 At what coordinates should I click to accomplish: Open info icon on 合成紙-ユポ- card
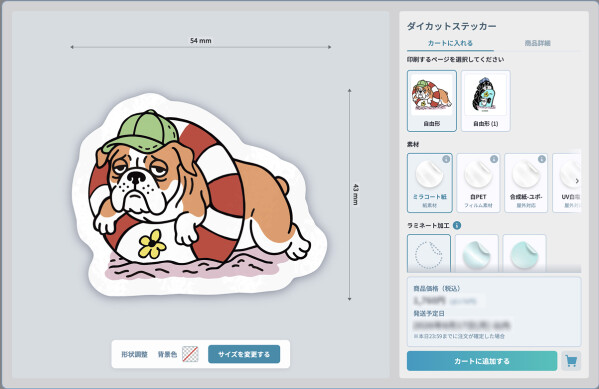click(541, 159)
